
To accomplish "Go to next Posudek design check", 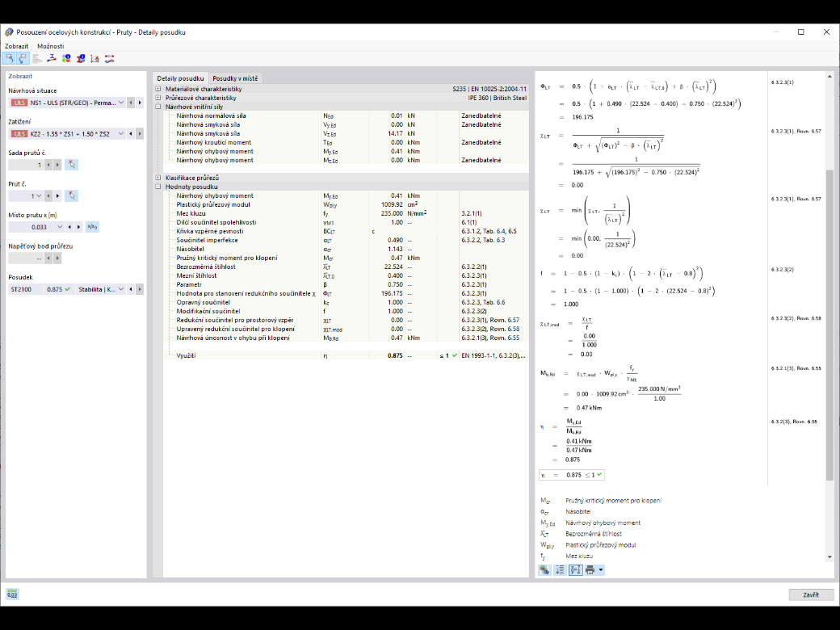I will coord(140,289).
